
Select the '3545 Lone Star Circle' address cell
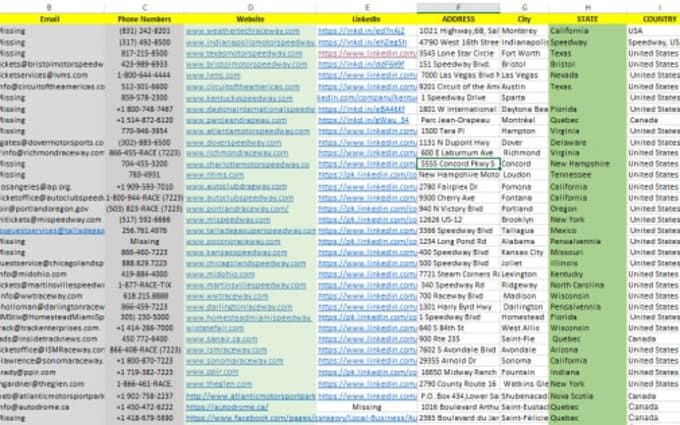pos(458,53)
